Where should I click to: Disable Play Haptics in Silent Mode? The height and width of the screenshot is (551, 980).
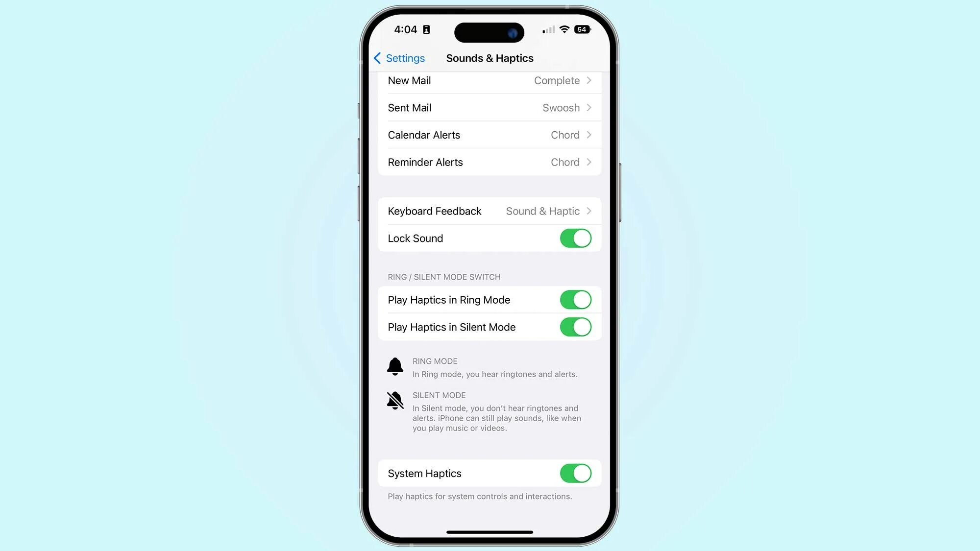pyautogui.click(x=575, y=327)
